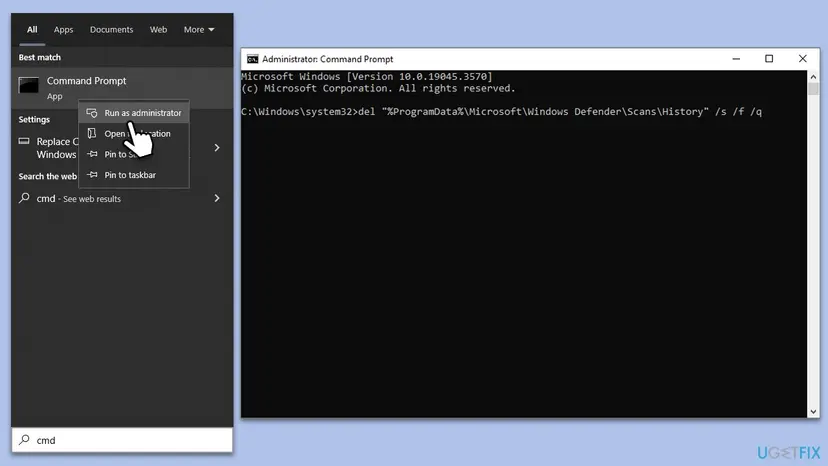Click the pin icon beside Pin to taskbar
Screen dimensions: 828x466
[92, 175]
